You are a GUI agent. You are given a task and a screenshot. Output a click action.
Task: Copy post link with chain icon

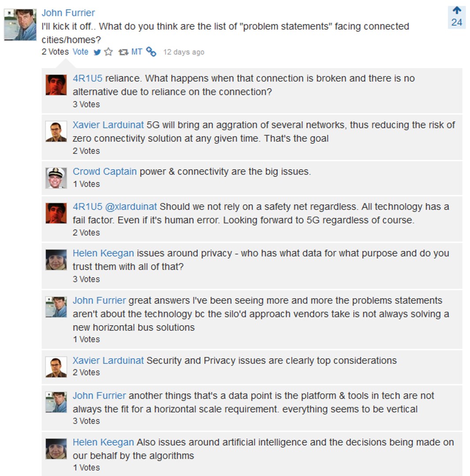click(x=151, y=52)
